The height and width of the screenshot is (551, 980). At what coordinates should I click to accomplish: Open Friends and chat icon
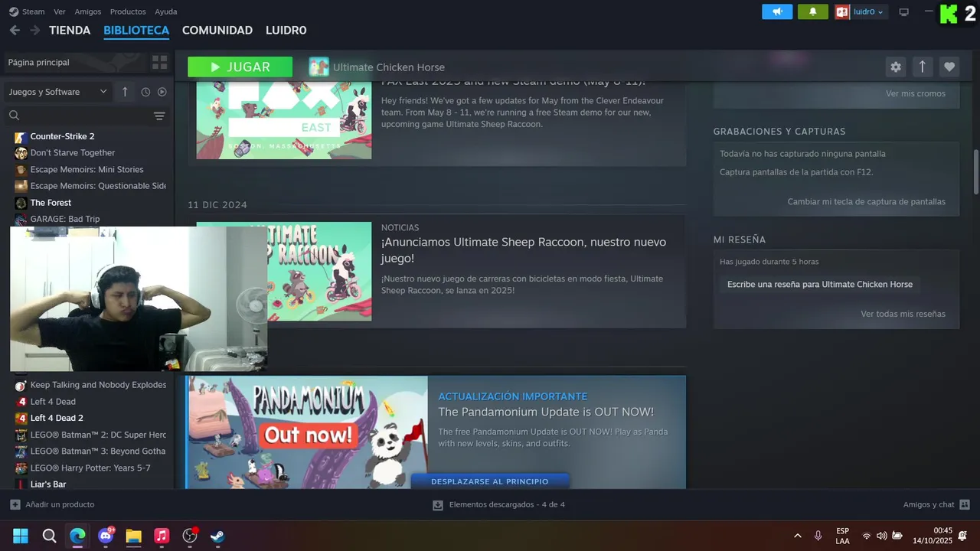(965, 504)
